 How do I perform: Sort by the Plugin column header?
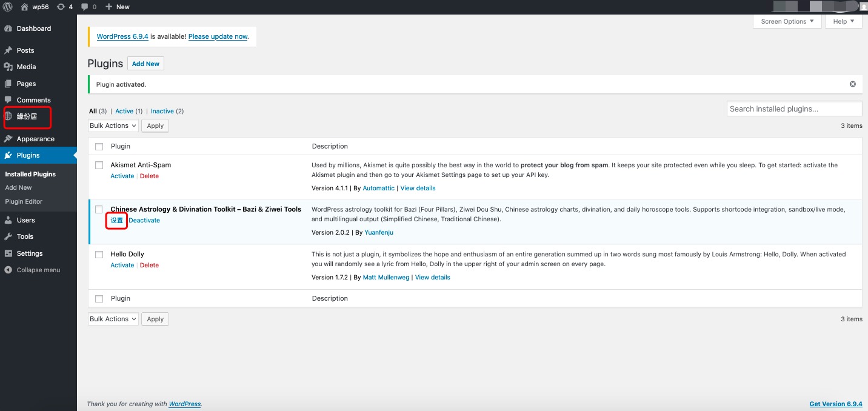click(121, 146)
